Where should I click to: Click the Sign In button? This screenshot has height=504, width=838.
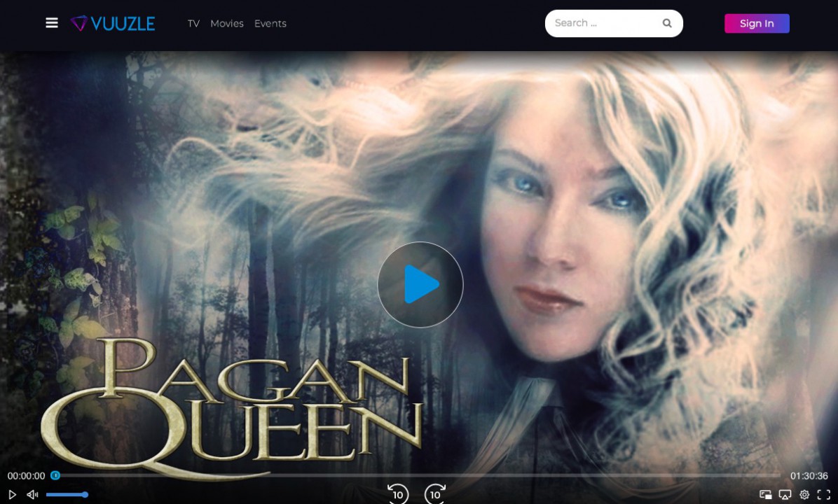[x=757, y=24]
